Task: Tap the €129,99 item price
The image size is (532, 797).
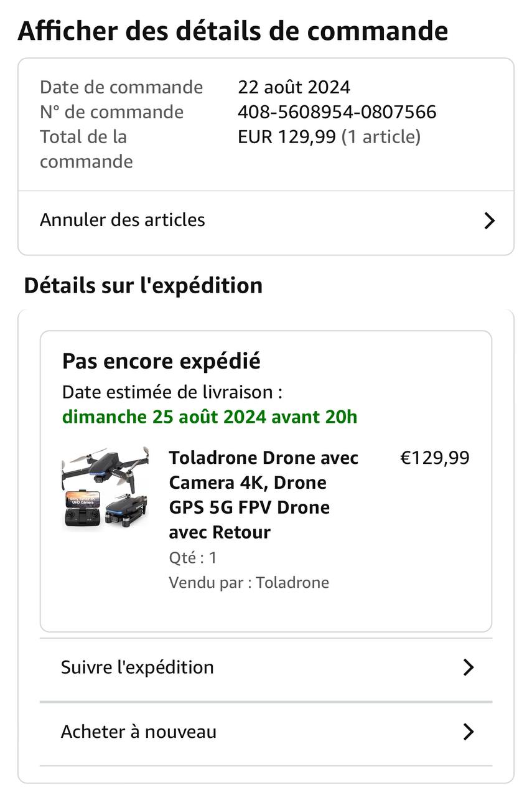Action: coord(435,458)
